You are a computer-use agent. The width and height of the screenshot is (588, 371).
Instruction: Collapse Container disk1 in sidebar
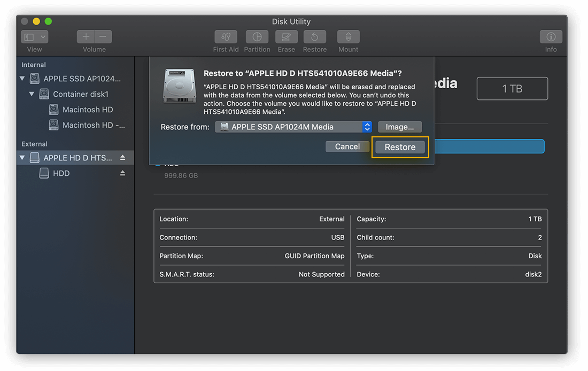point(32,94)
